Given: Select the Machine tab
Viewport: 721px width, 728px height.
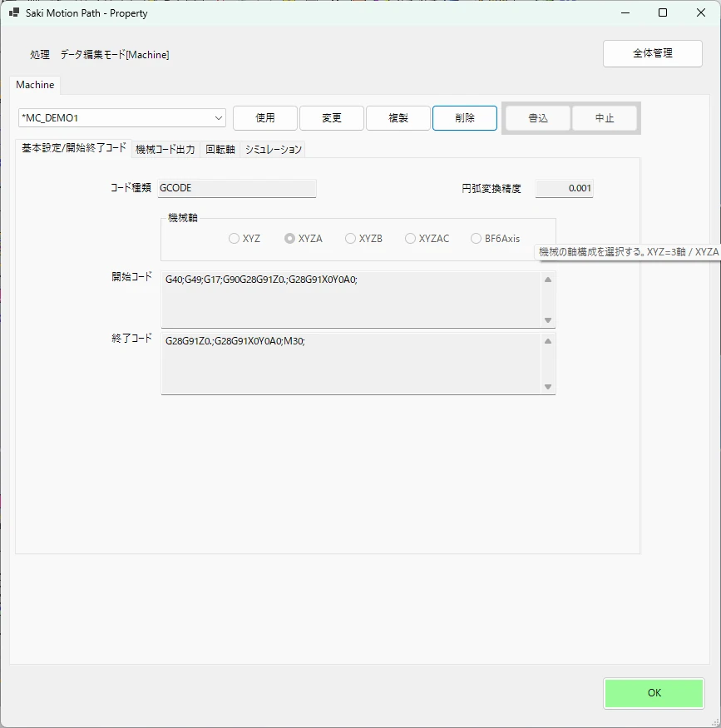Looking at the screenshot, I should 35,85.
